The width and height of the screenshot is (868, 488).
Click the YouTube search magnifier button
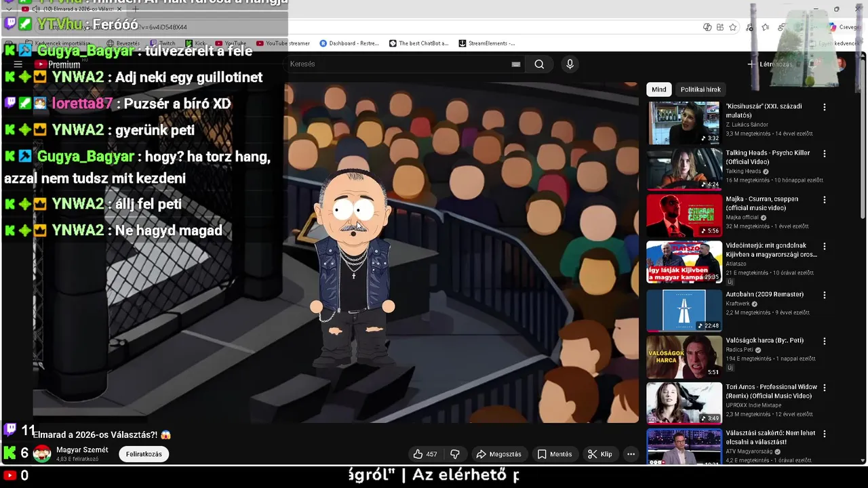click(539, 64)
